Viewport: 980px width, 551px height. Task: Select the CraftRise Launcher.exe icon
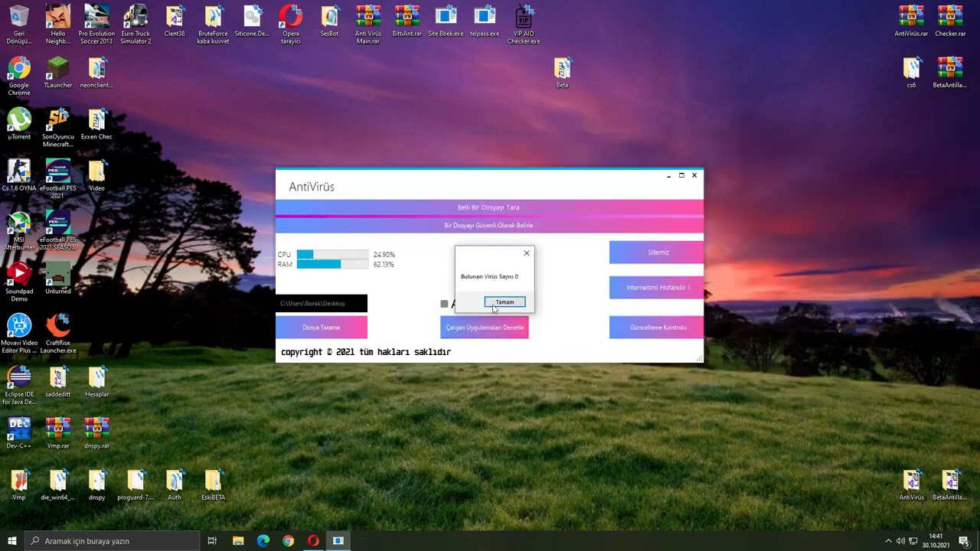pyautogui.click(x=58, y=334)
